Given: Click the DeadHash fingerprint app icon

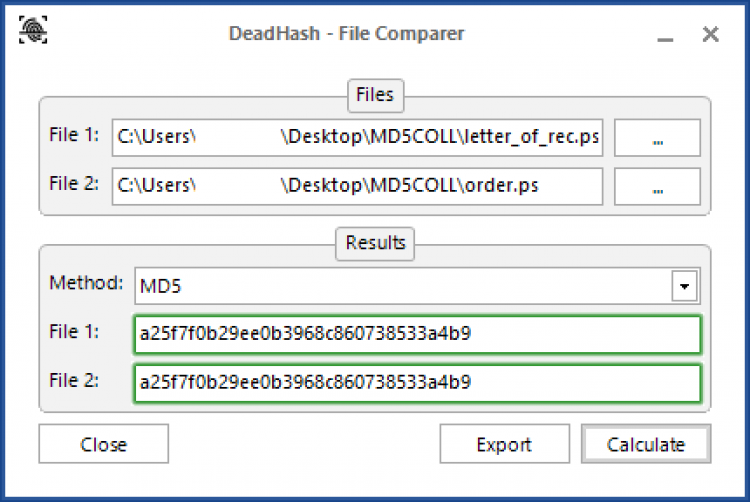Looking at the screenshot, I should point(33,30).
